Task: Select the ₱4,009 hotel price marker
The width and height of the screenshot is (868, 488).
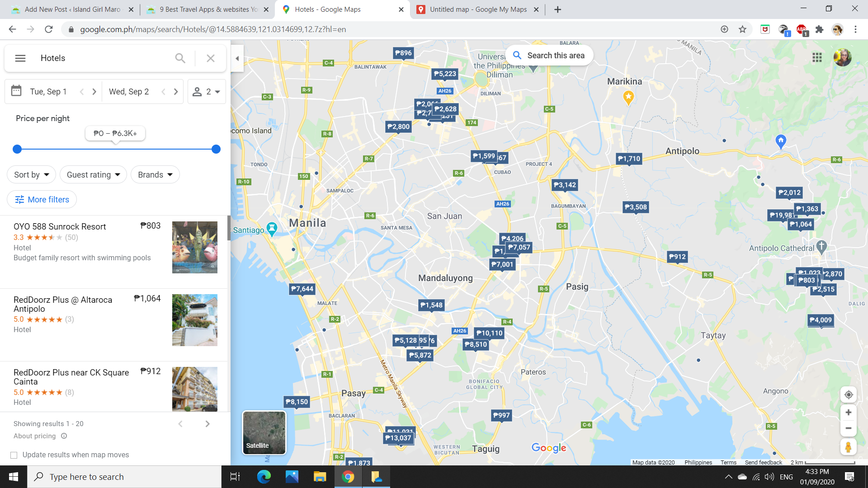Action: click(821, 320)
